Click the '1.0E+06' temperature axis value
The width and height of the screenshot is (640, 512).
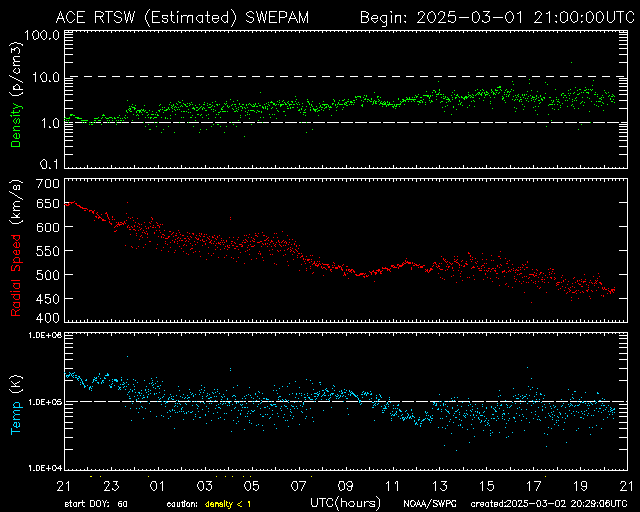coord(45,335)
